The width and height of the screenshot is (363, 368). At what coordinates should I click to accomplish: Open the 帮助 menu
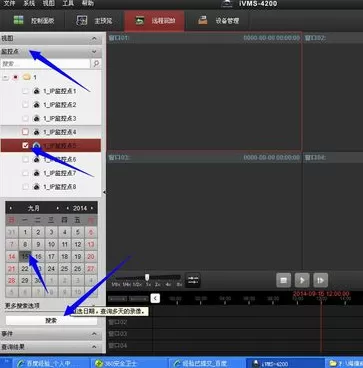87,3
